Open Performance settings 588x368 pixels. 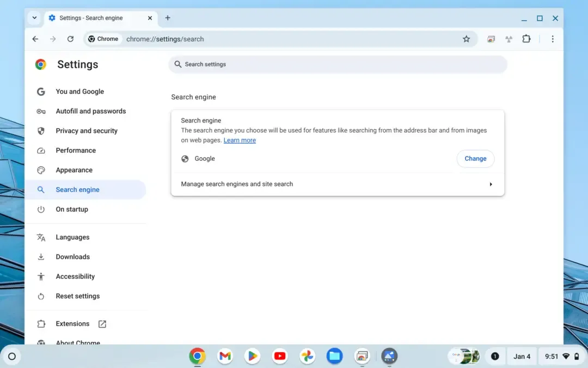(x=85, y=150)
